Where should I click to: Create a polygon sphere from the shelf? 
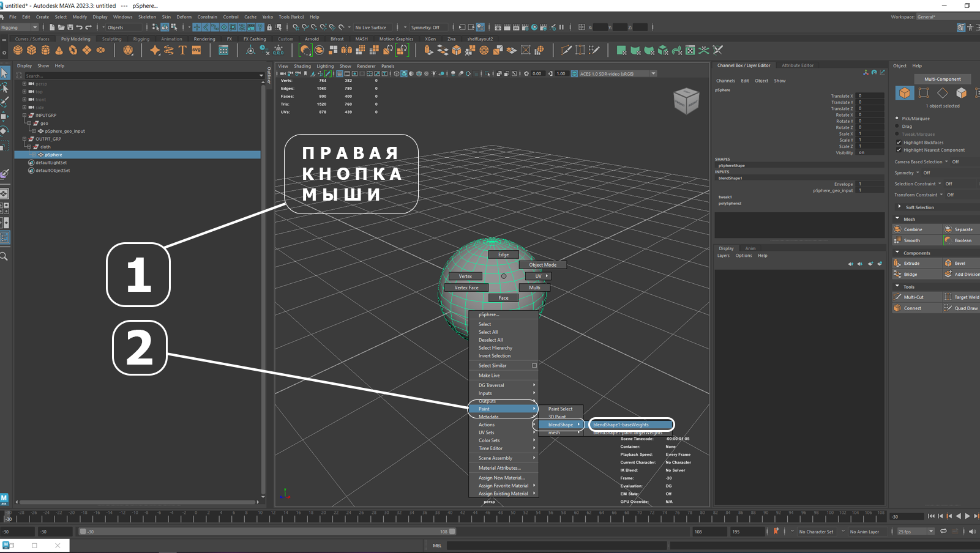coord(18,50)
